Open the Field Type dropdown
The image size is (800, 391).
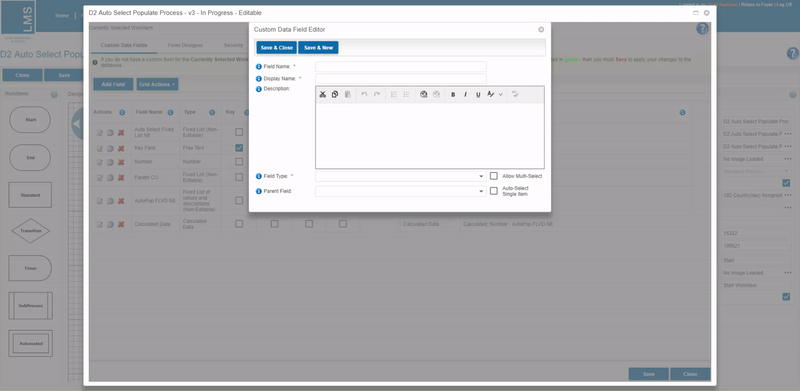tap(401, 176)
